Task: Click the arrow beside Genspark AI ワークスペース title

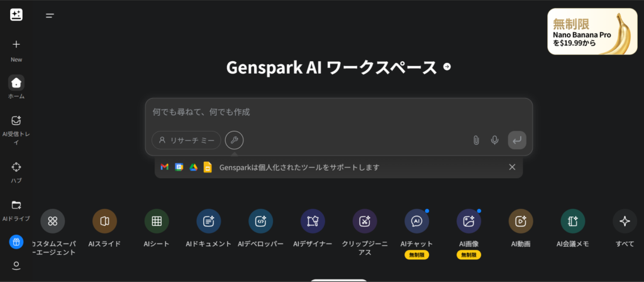Action: tap(447, 67)
